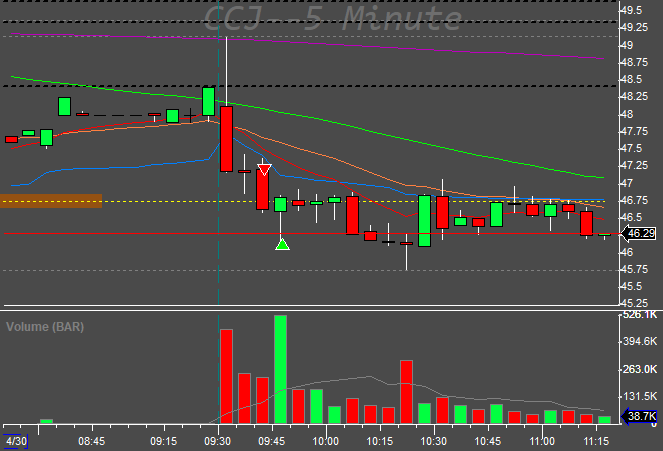This screenshot has width=663, height=451.
Task: Click the green up-triangle buy marker
Action: [x=282, y=244]
